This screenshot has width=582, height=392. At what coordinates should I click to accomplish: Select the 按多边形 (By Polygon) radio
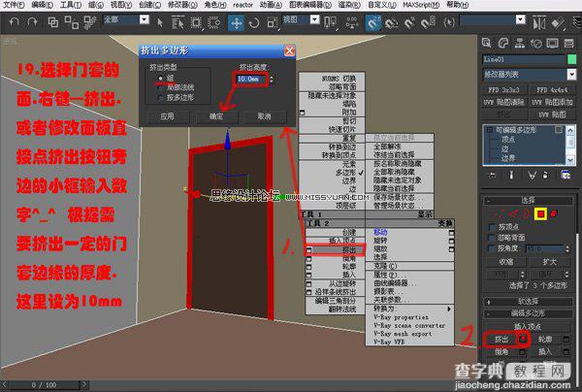(160, 98)
